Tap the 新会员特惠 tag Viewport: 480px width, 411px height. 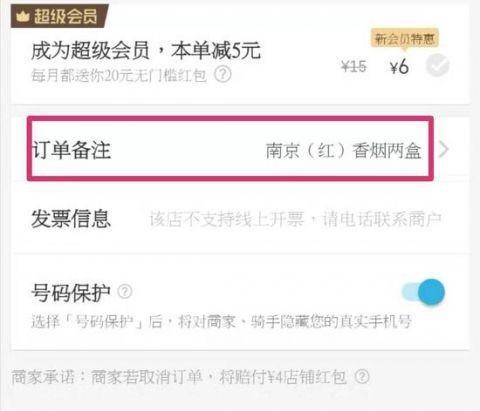tap(405, 39)
